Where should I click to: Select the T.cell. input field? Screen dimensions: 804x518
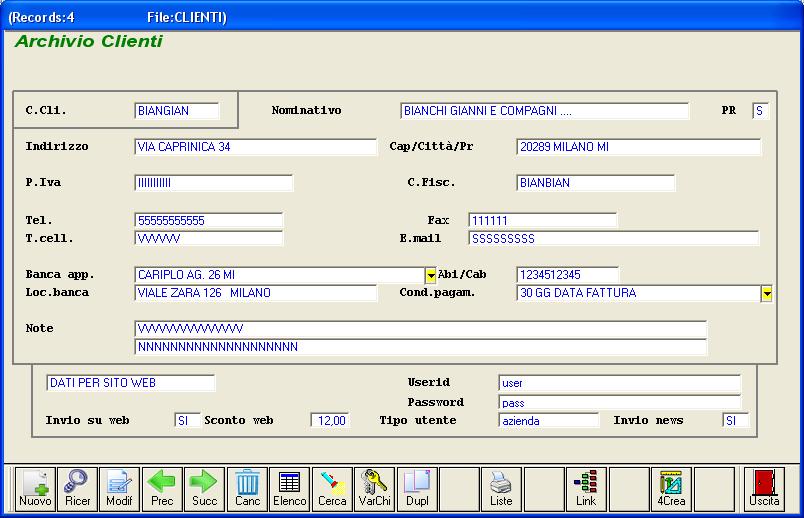(x=208, y=238)
